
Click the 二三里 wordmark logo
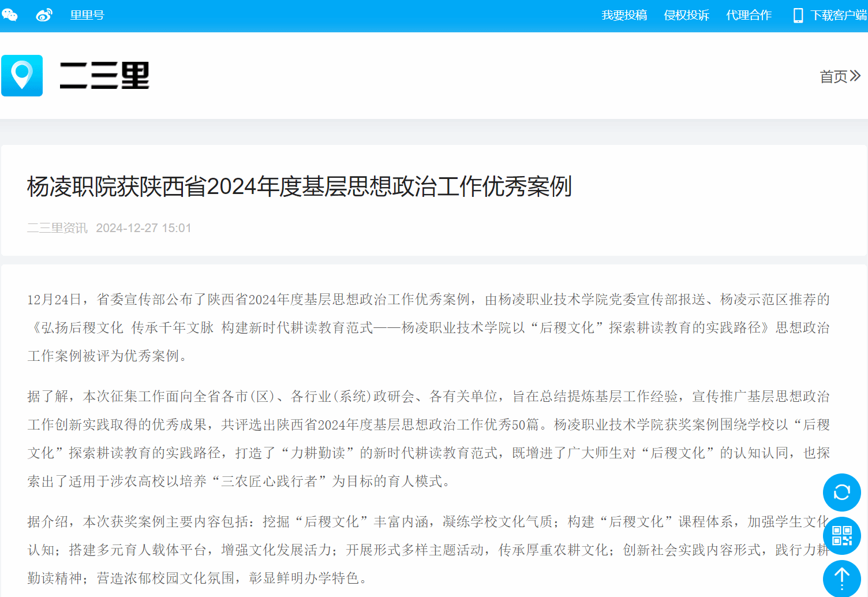(x=104, y=76)
